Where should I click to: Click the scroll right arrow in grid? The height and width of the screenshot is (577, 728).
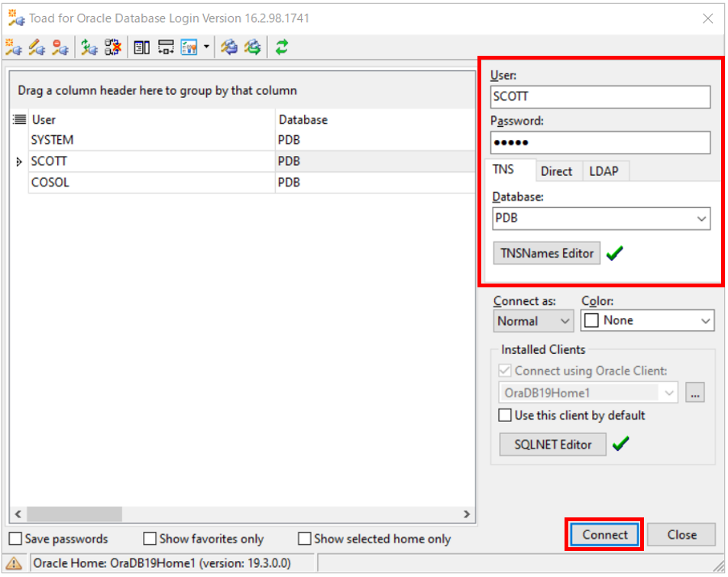pos(467,514)
